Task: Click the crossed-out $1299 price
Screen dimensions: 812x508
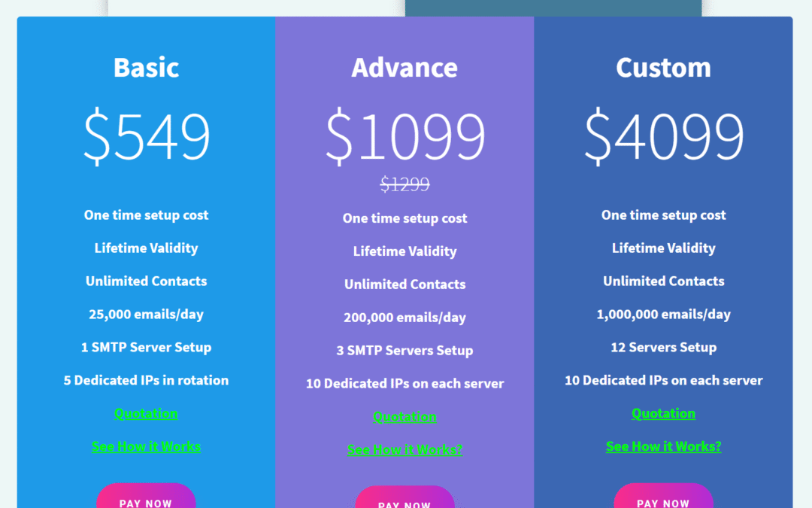Action: pyautogui.click(x=404, y=184)
